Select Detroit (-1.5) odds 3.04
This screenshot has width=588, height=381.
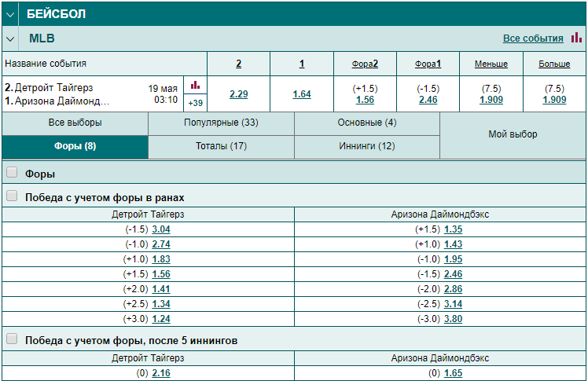coord(161,229)
